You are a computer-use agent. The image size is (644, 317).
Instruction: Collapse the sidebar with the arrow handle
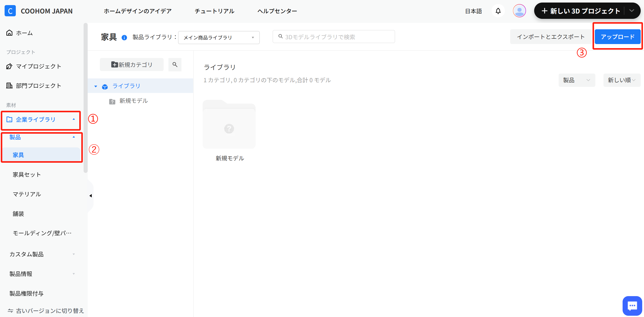[90, 196]
